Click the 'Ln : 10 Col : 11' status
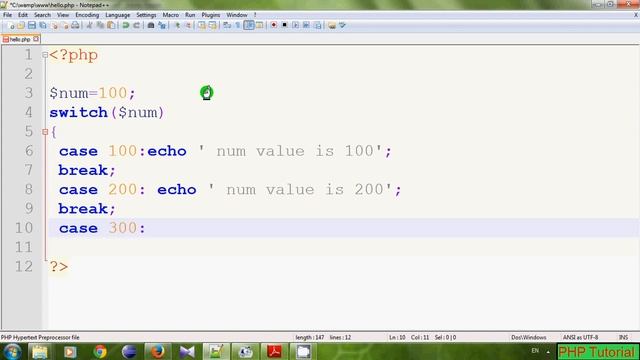This screenshot has height=360, width=640. (x=409, y=338)
